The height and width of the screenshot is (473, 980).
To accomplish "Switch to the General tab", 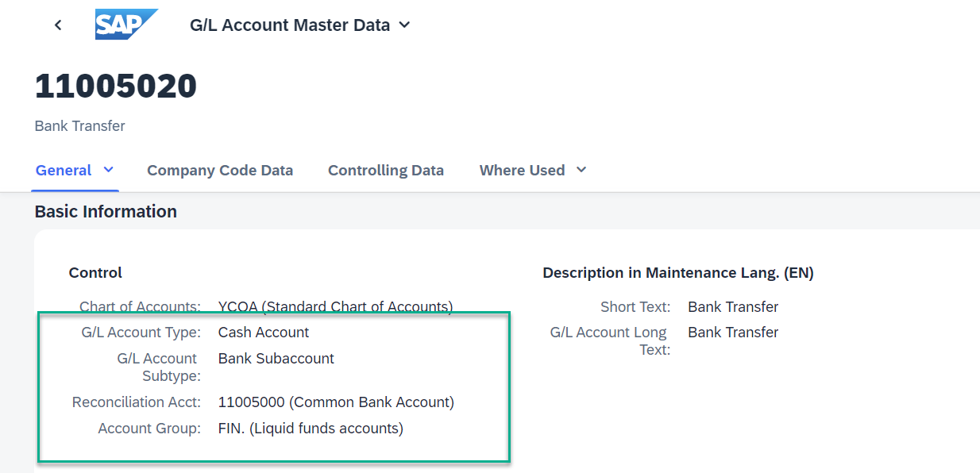I will click(64, 170).
